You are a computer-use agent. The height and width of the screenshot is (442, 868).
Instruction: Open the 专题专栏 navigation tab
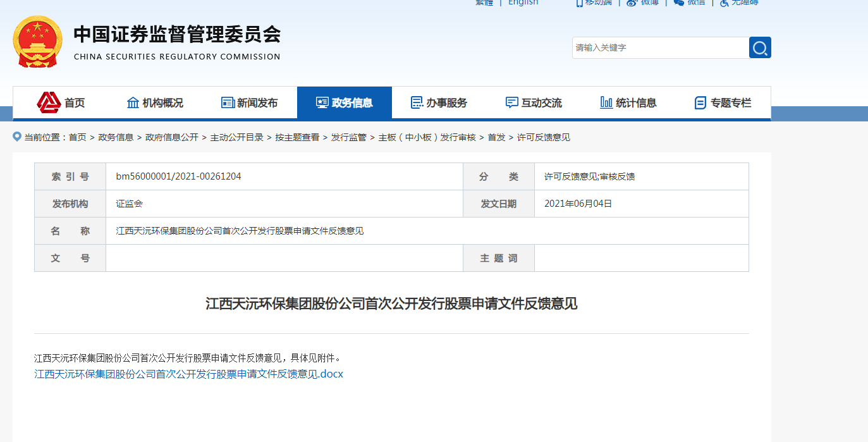click(x=723, y=102)
